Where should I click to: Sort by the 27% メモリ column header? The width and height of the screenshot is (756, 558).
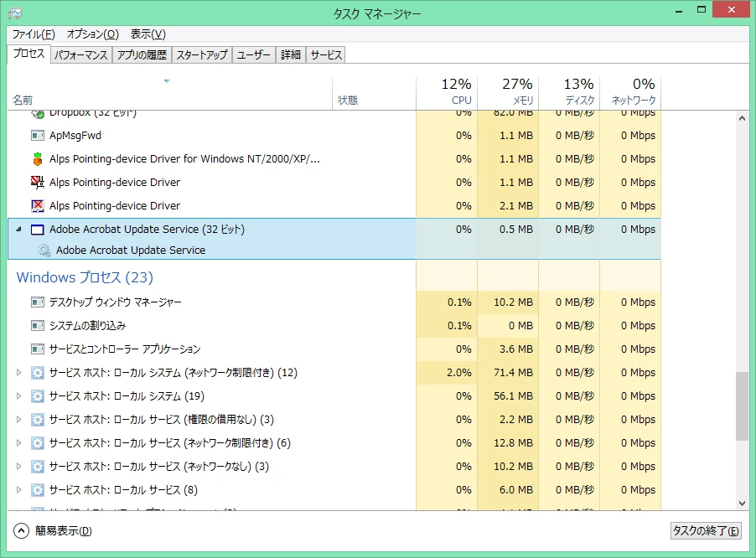(508, 93)
